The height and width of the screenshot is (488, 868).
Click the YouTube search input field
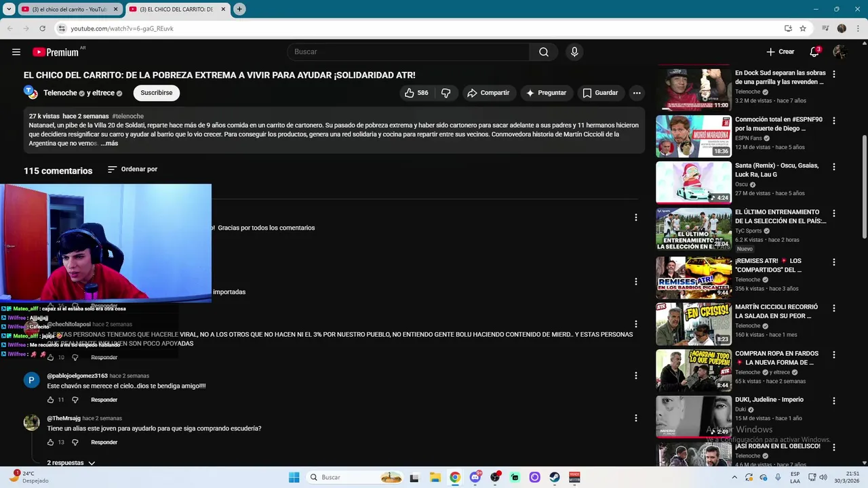tap(409, 52)
